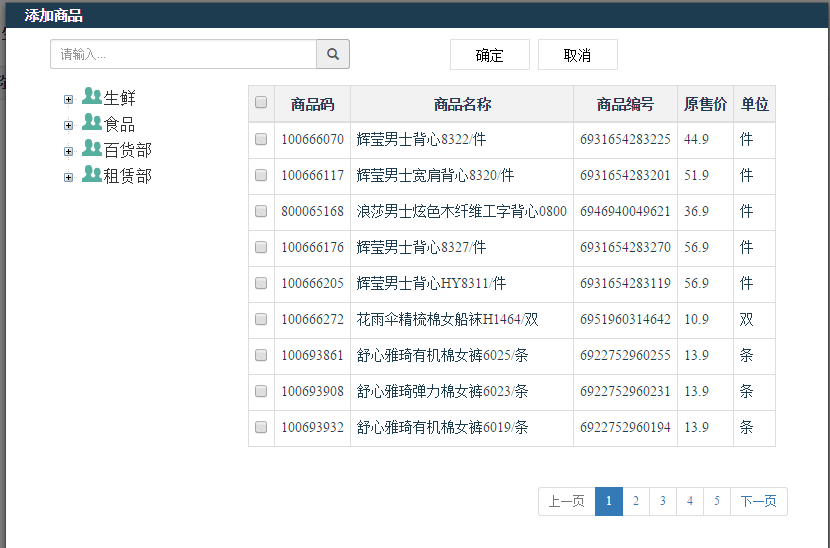
Task: Click the 原售价 column header
Action: coord(705,104)
